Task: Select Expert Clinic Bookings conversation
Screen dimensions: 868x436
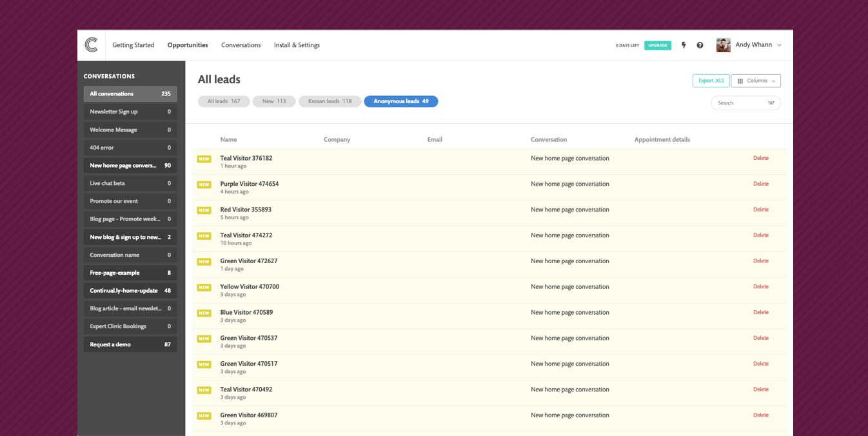Action: pos(130,326)
